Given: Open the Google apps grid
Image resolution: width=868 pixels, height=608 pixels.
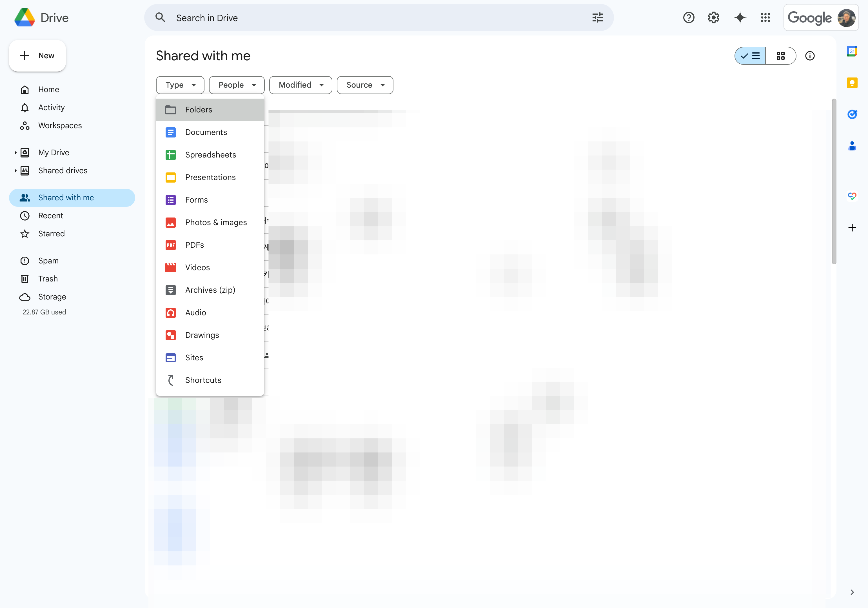Looking at the screenshot, I should 765,17.
